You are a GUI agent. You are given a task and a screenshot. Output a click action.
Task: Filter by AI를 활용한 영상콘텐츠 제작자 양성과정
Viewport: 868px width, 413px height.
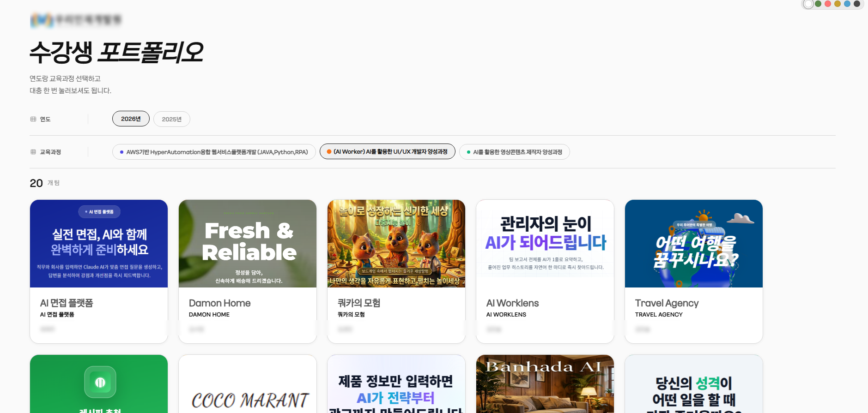514,152
